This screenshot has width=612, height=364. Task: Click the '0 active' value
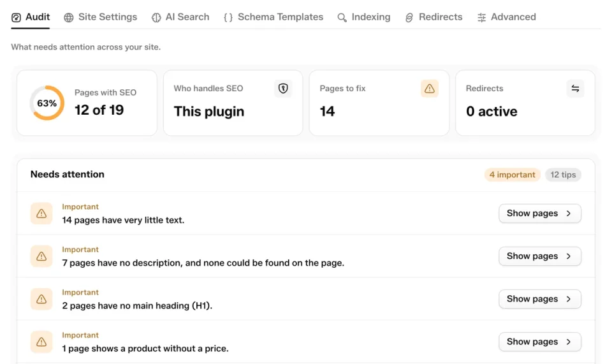492,112
